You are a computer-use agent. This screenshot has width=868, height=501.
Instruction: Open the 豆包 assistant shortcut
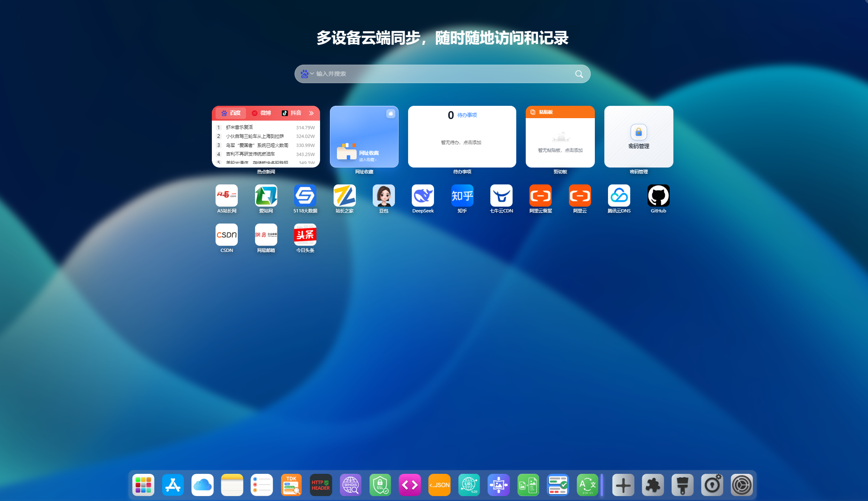coord(384,196)
